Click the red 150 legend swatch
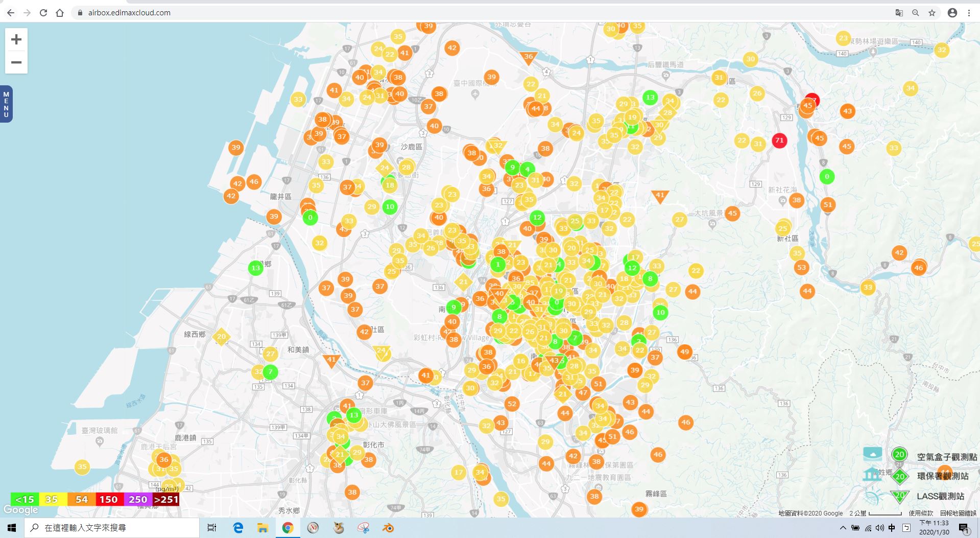The image size is (980, 538). coord(109,500)
